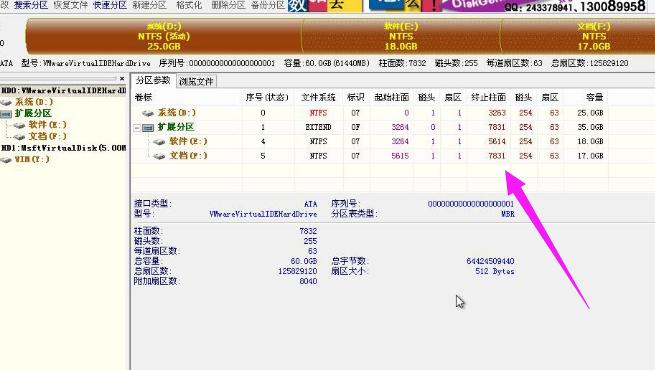Click the 搜索分区 toolbar button
Viewport: 655px width, 370px height.
(30, 5)
